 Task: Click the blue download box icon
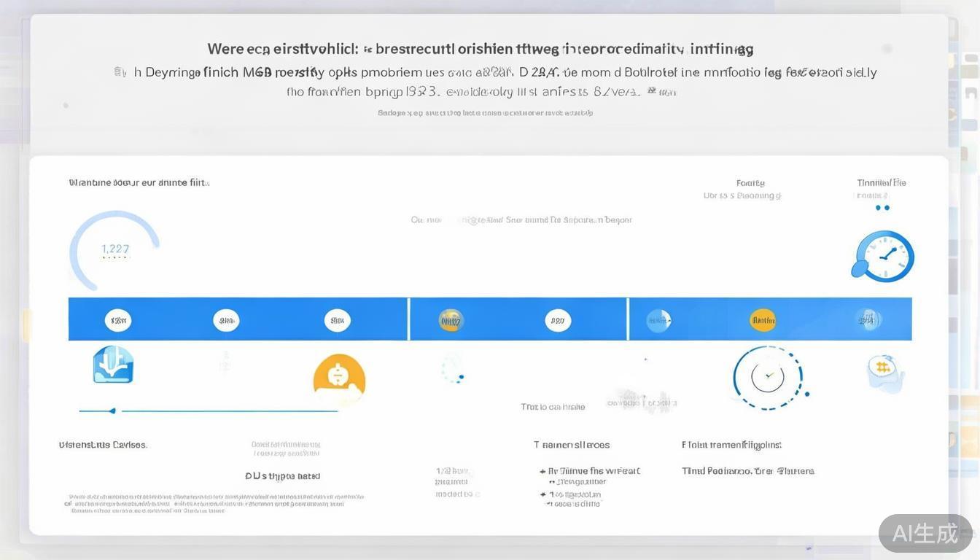[x=113, y=365]
